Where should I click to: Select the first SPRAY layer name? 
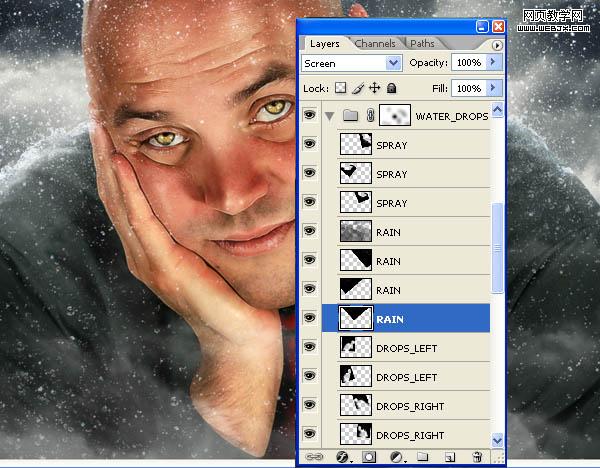tap(391, 145)
